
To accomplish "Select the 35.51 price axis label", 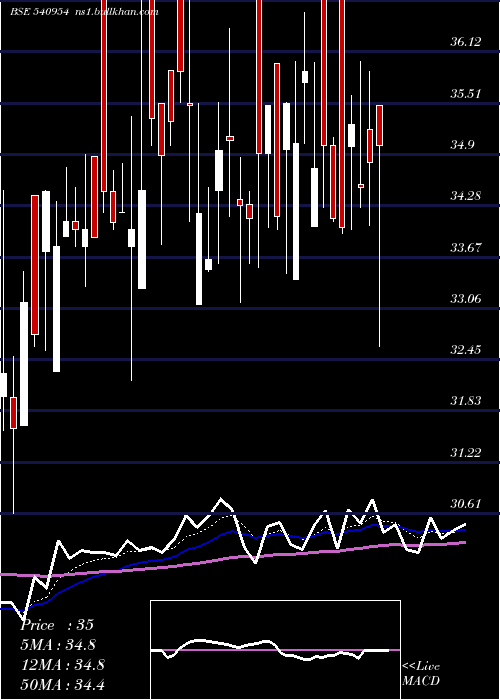I will coord(466,94).
